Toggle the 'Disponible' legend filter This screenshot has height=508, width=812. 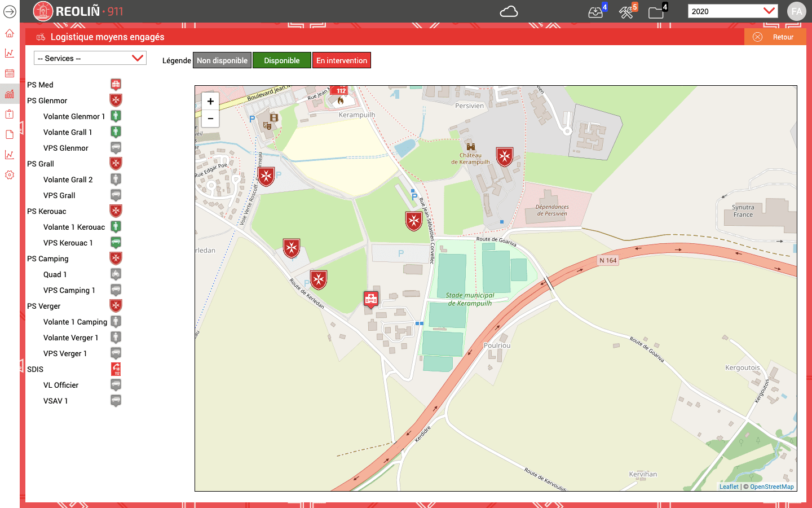(x=281, y=60)
